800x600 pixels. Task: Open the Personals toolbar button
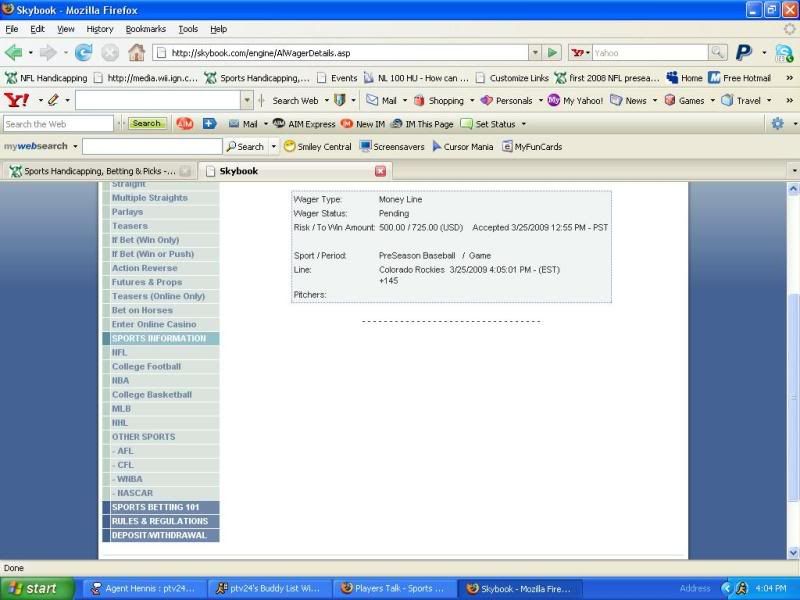coord(507,101)
